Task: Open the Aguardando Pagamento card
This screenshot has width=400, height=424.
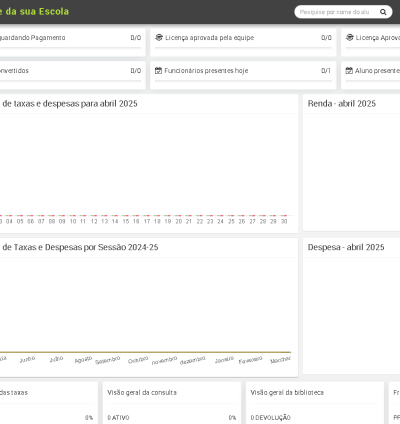Action: coord(72,42)
